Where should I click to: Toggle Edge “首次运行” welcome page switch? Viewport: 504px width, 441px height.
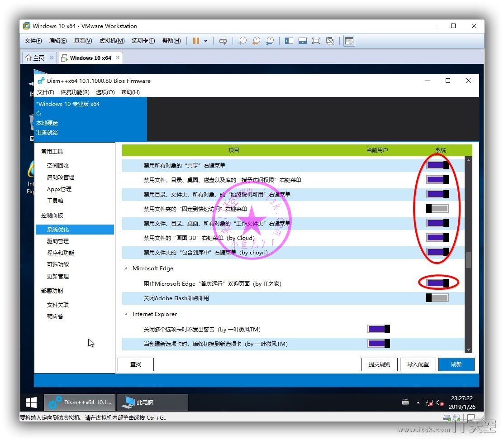pyautogui.click(x=437, y=283)
